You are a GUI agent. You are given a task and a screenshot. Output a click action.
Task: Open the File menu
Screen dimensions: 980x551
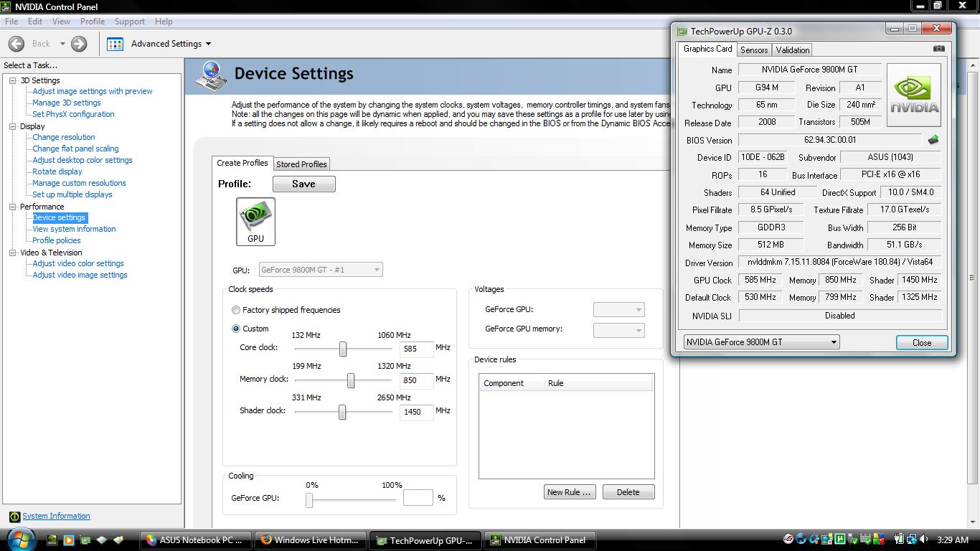click(11, 22)
